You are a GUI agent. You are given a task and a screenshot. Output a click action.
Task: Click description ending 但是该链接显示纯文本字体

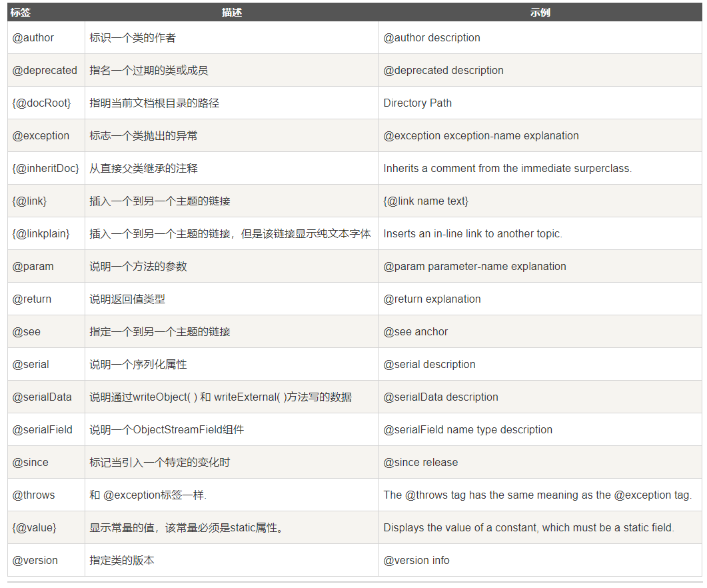coord(230,234)
